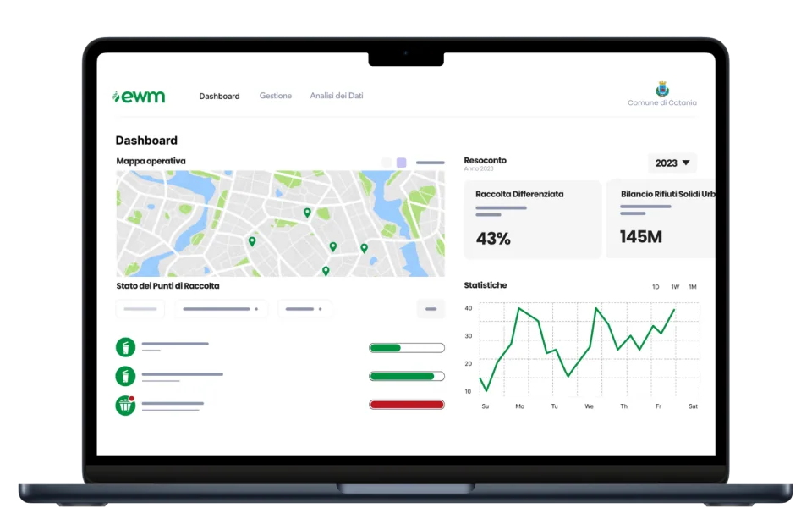This screenshot has width=812, height=508.
Task: Click the rightmost green map pin
Action: tap(365, 248)
